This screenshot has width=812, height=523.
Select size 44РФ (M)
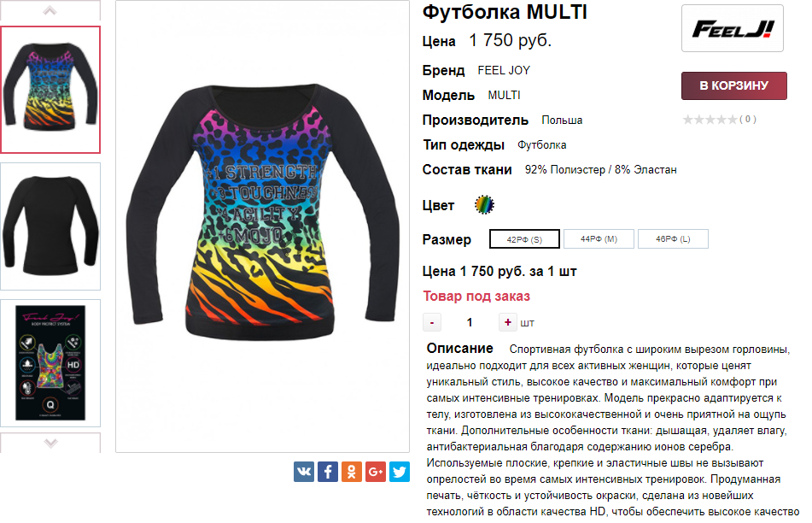[599, 239]
